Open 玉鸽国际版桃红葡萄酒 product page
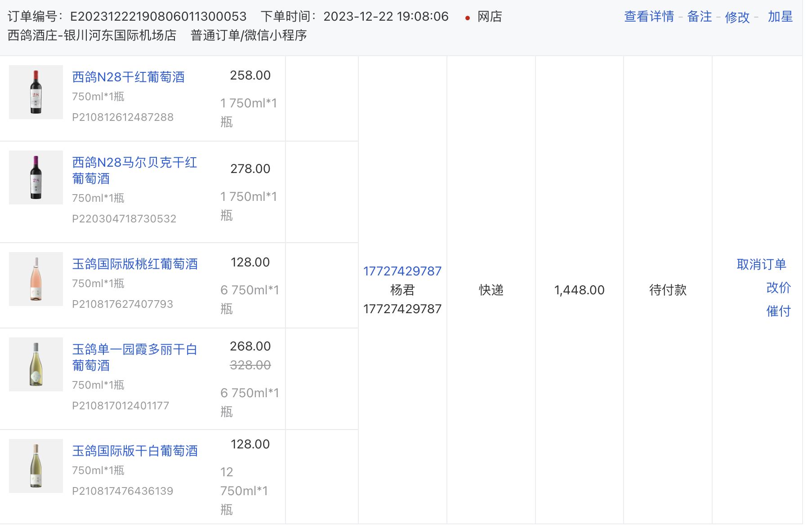 tap(136, 264)
